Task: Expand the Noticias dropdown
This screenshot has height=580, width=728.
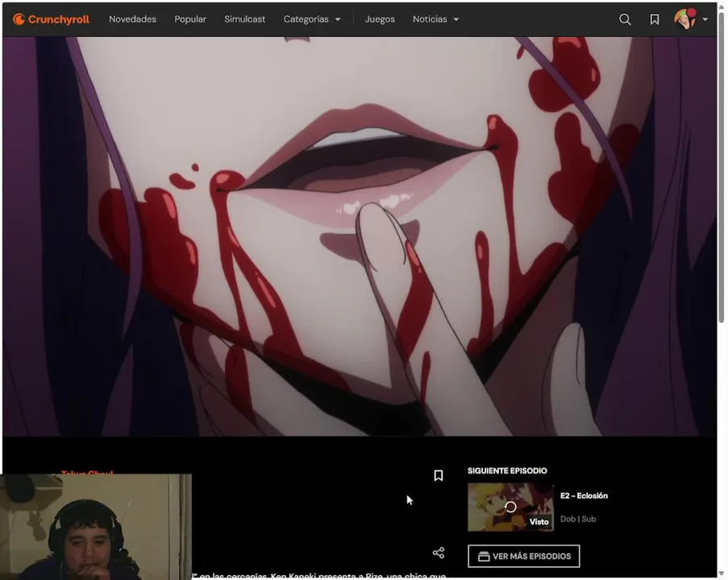Action: pos(436,19)
